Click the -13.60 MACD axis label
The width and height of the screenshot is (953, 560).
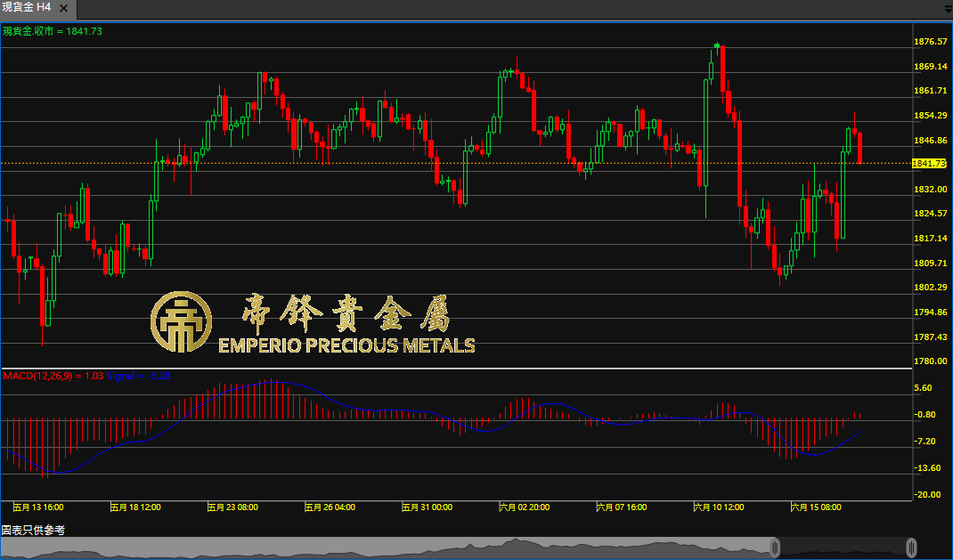point(927,467)
